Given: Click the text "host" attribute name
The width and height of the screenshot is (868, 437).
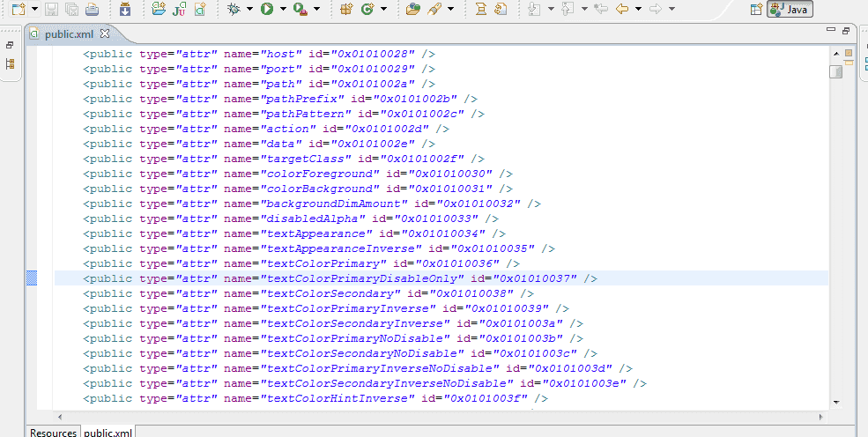Looking at the screenshot, I should click(281, 55).
